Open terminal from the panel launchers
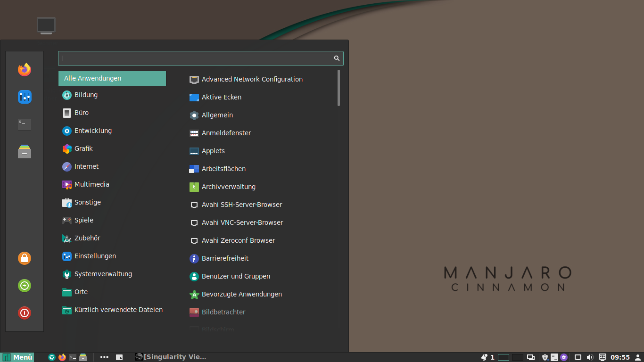Image resolution: width=644 pixels, height=362 pixels. pos(73,357)
